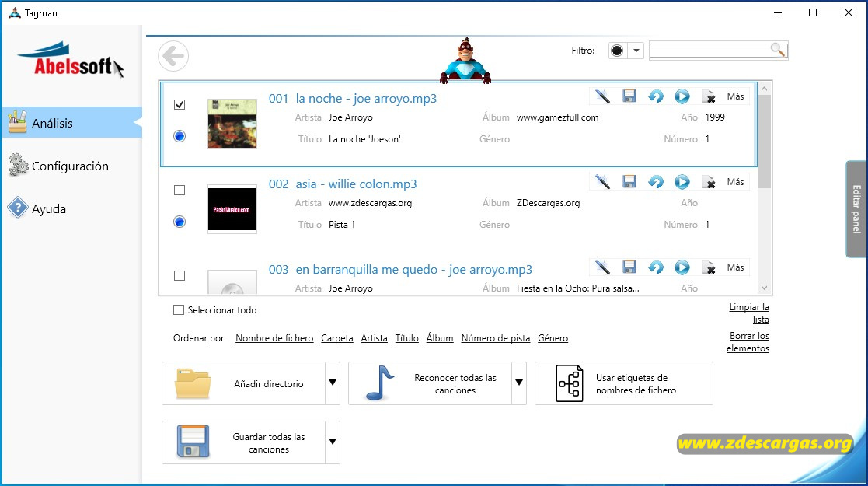Viewport: 868px width, 486px height.
Task: Click Título value Pista 1
Action: click(x=342, y=225)
